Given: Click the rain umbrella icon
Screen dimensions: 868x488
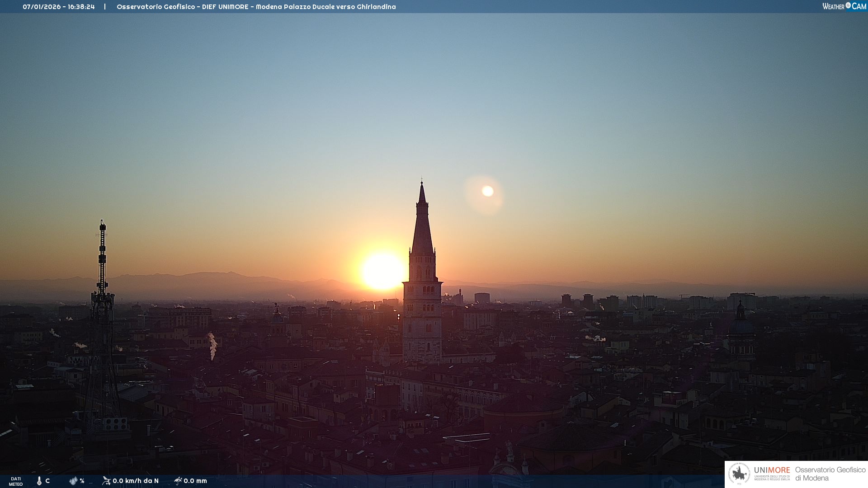Looking at the screenshot, I should pyautogui.click(x=178, y=480).
